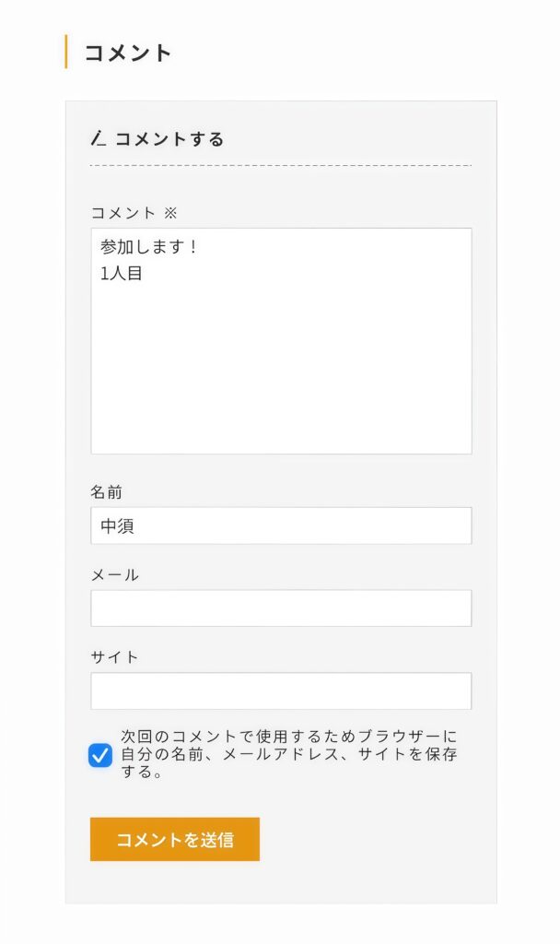
Task: Click the orange accent bar beside コメント
Action: point(66,52)
